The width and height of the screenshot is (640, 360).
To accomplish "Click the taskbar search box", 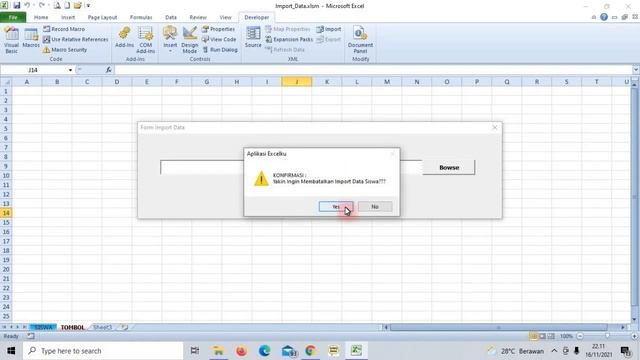I will pyautogui.click(x=103, y=351).
